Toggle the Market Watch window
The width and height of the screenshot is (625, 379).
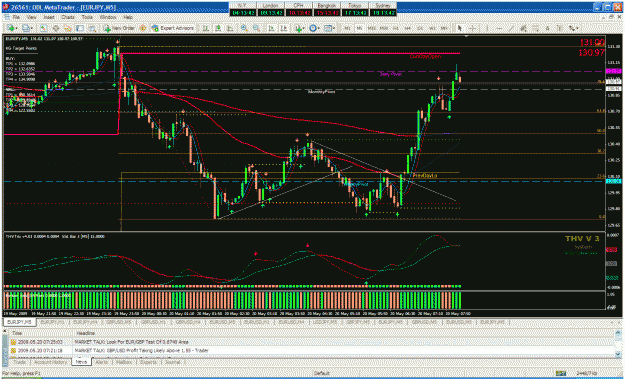point(43,28)
